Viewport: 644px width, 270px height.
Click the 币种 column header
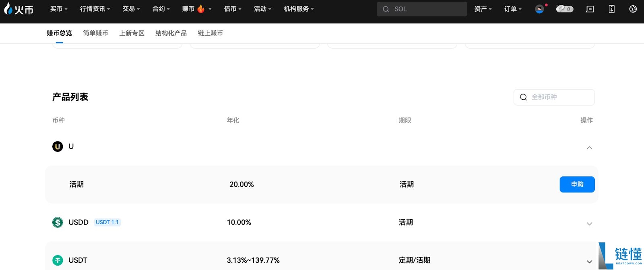[58, 120]
